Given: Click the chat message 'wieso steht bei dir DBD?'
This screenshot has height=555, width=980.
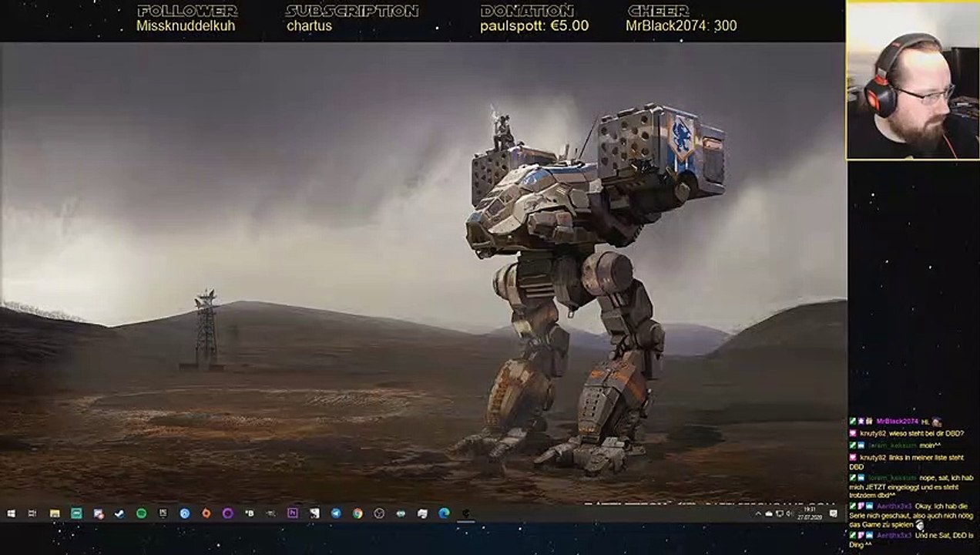Looking at the screenshot, I should pos(926,434).
